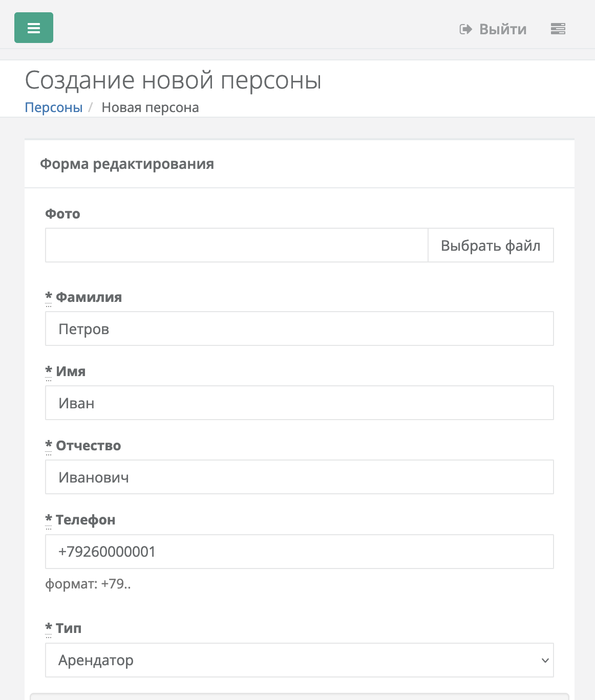
Task: Click the Тип field label
Action: point(69,628)
